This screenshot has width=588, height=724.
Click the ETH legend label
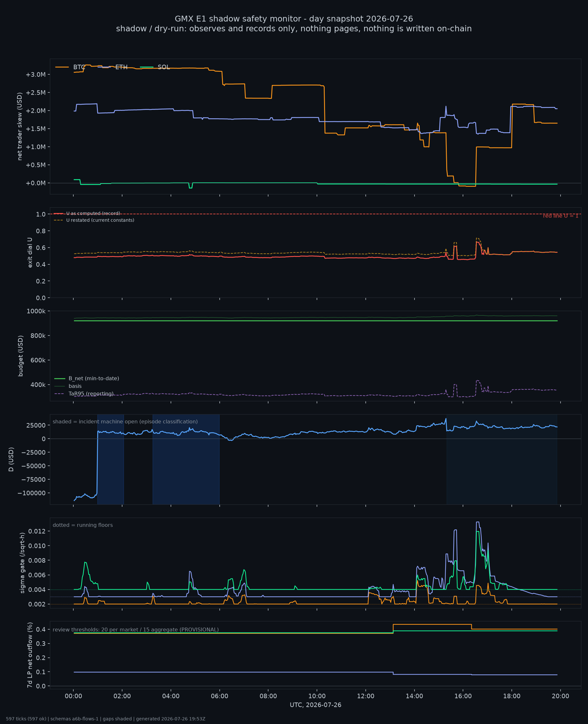121,67
